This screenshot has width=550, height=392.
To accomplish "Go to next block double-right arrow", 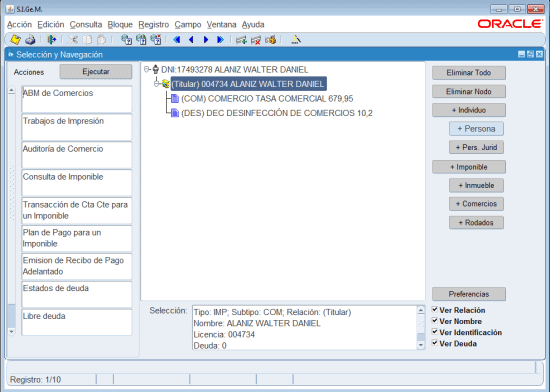I will 220,40.
